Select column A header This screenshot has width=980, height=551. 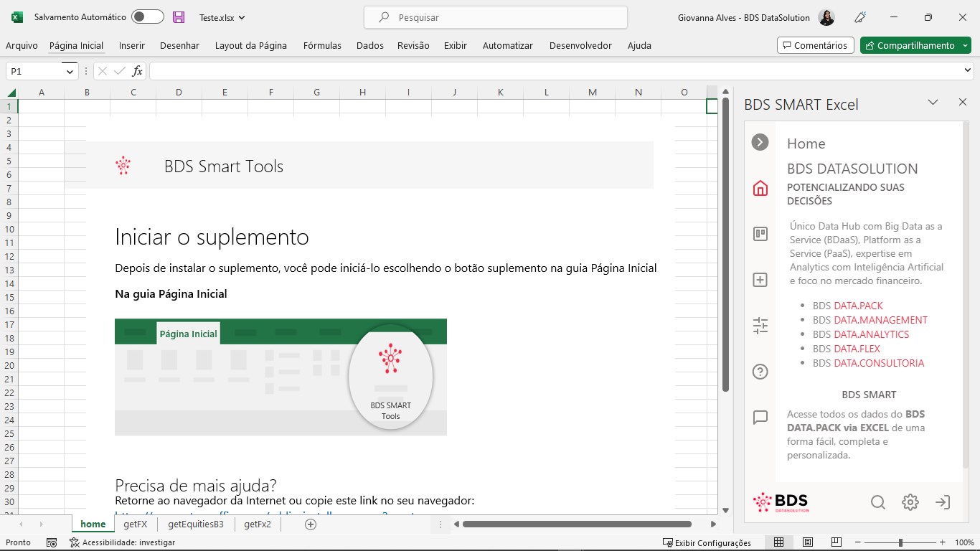coord(41,92)
